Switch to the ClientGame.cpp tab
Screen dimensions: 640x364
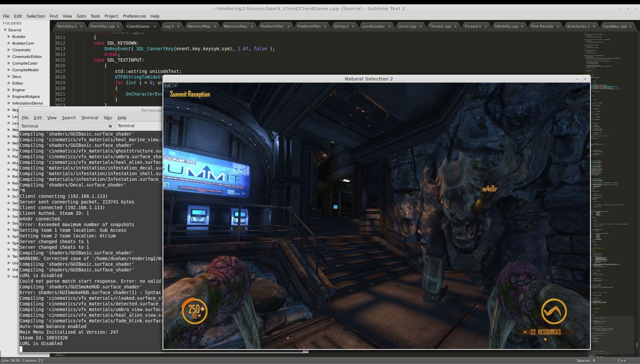tap(138, 26)
